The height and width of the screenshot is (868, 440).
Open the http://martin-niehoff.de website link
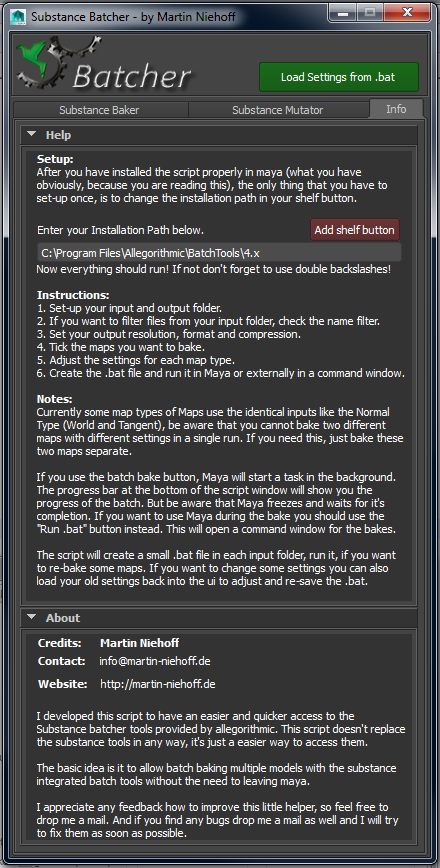[158, 684]
